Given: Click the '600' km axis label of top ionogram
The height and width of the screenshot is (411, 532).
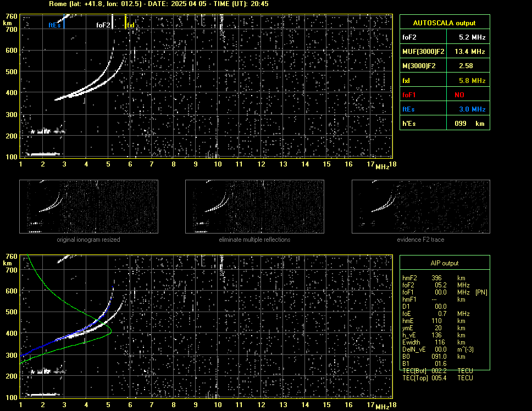Looking at the screenshot, I should tap(11, 51).
